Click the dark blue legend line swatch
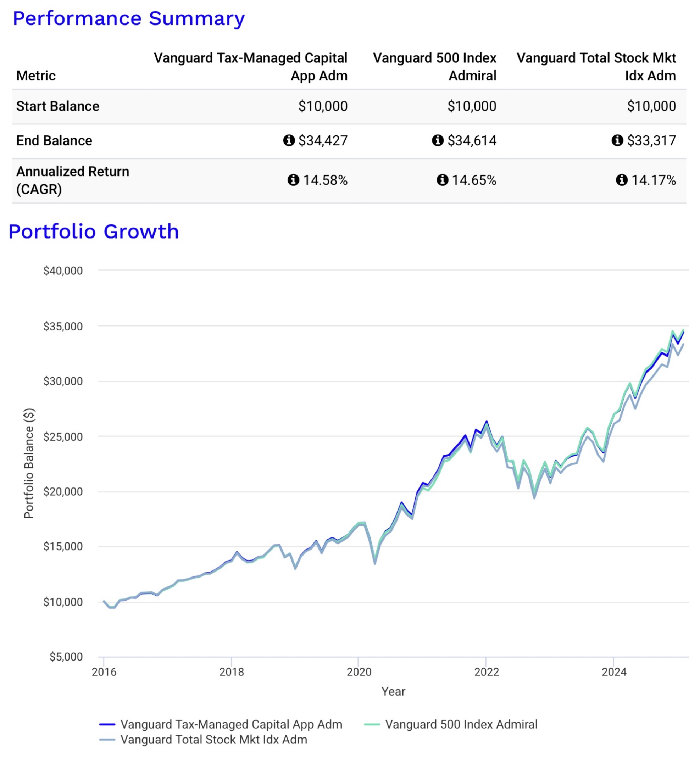The width and height of the screenshot is (700, 758). click(x=107, y=724)
